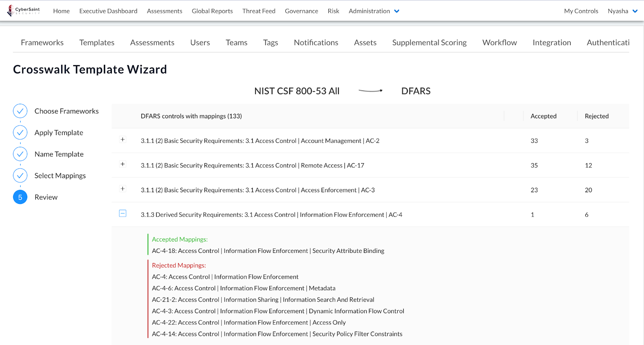This screenshot has width=644, height=345.
Task: Click 'DFARS controls with mappings (133)' header
Action: pyautogui.click(x=191, y=116)
